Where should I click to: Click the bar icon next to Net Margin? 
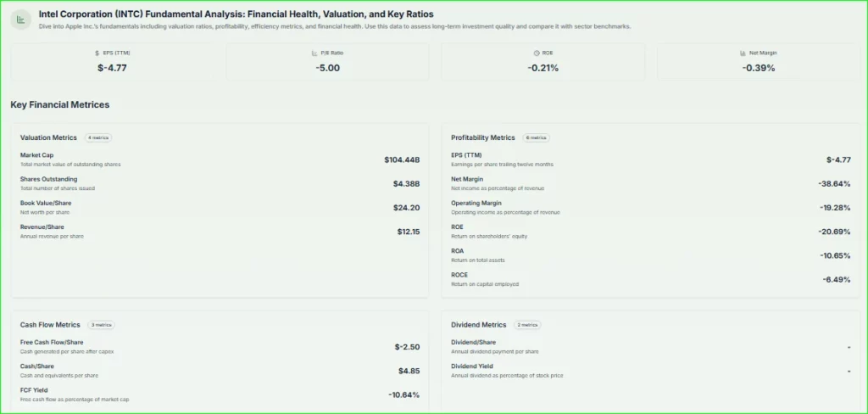pos(743,53)
